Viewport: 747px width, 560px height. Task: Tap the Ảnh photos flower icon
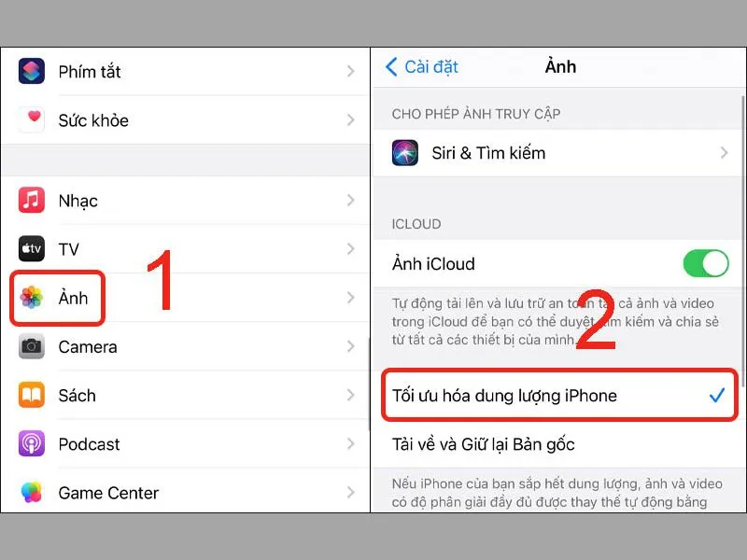[32, 298]
